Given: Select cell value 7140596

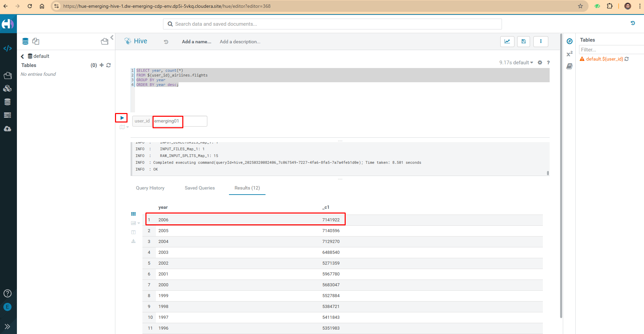Looking at the screenshot, I should (x=331, y=231).
